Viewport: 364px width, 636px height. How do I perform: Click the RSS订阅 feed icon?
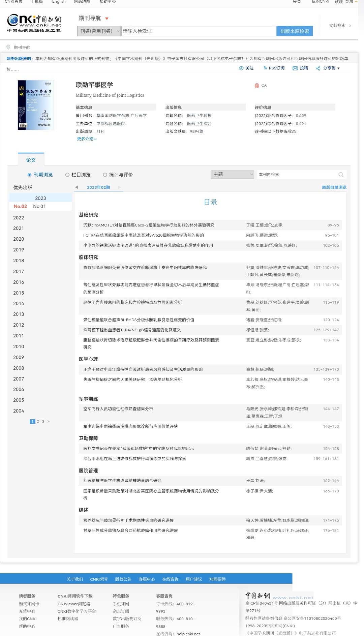pyautogui.click(x=265, y=68)
